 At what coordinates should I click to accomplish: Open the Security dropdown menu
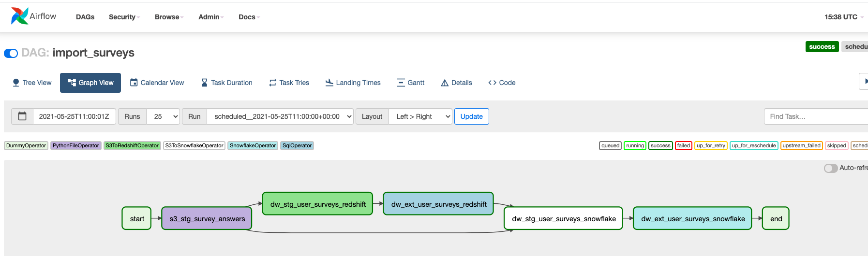(124, 17)
